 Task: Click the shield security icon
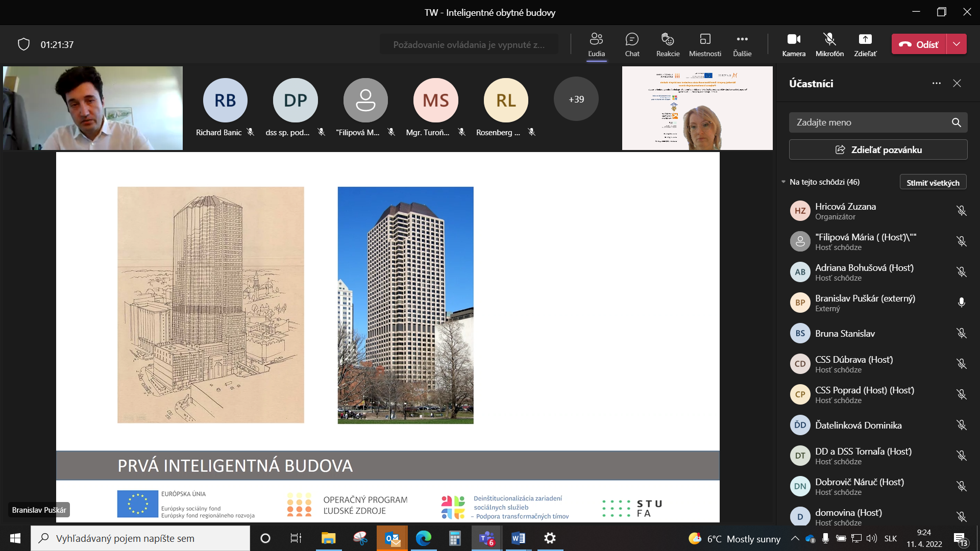point(23,44)
